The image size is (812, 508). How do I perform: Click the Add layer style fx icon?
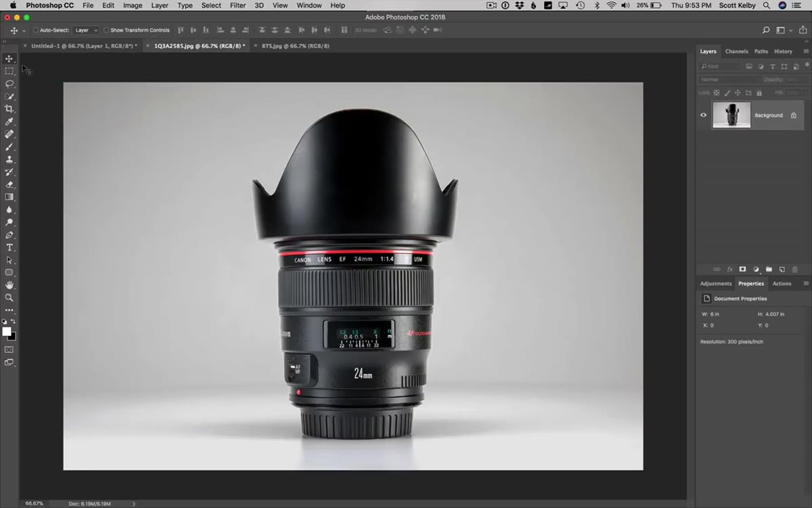point(729,269)
